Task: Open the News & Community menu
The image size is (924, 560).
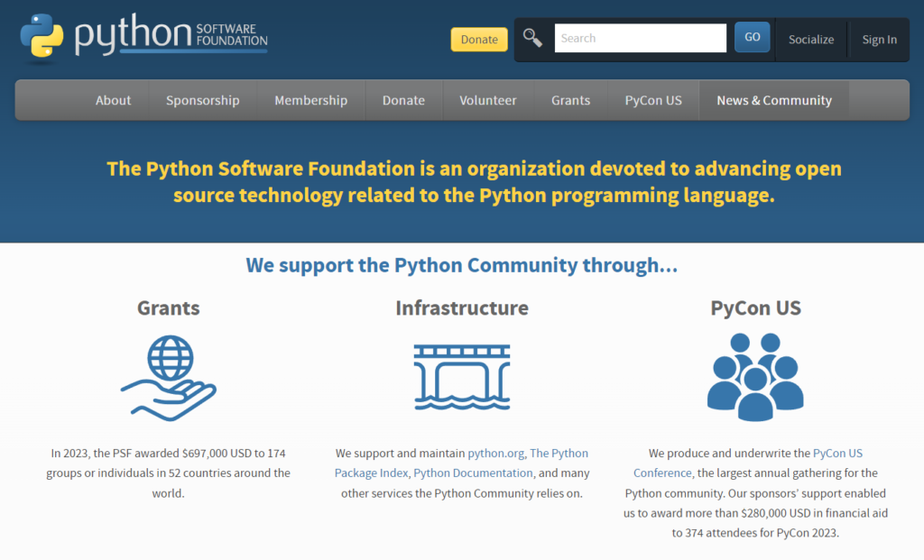Action: point(773,100)
